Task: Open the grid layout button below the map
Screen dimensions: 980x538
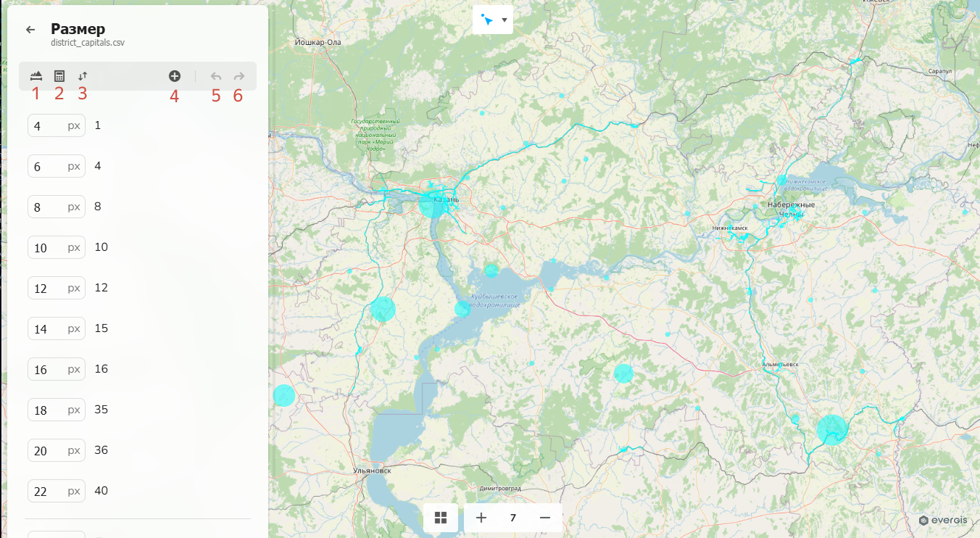Action: coord(441,518)
